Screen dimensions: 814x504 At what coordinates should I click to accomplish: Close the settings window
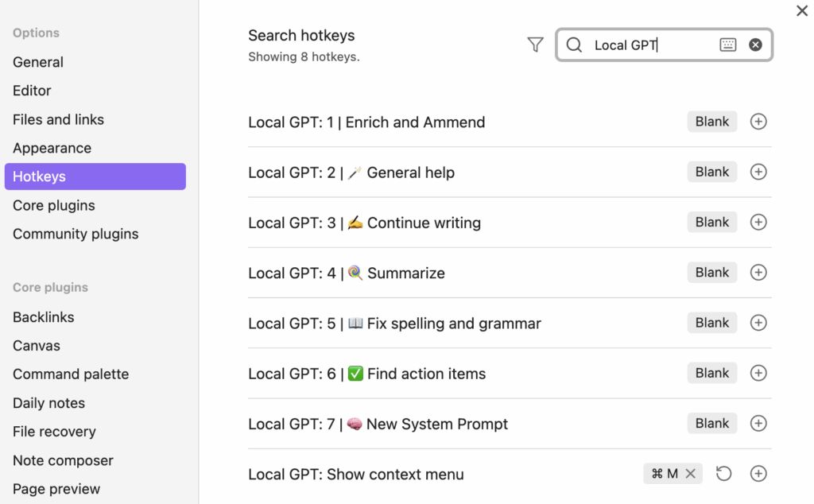pos(802,10)
